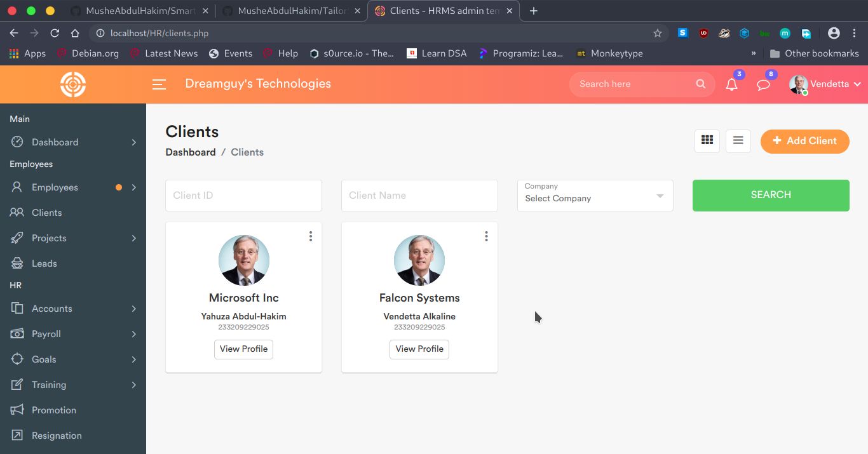
Task: Toggle the hamburger sidebar menu icon
Action: pos(159,84)
